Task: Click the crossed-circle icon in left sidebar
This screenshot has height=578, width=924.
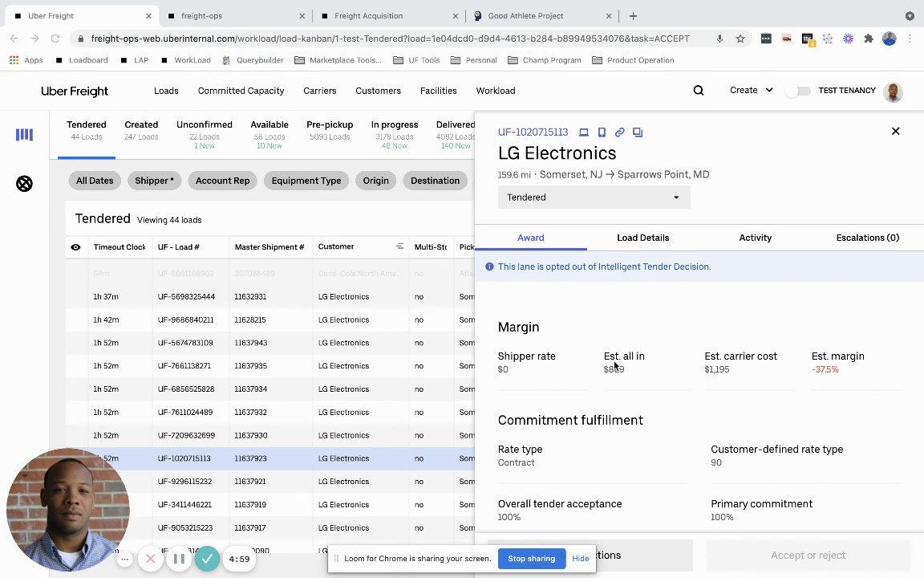Action: (x=24, y=184)
